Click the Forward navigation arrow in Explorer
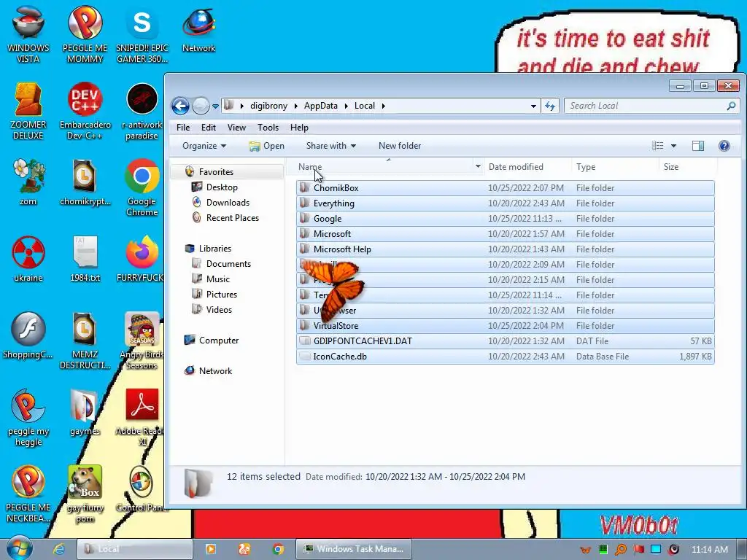This screenshot has width=747, height=560. pos(201,106)
